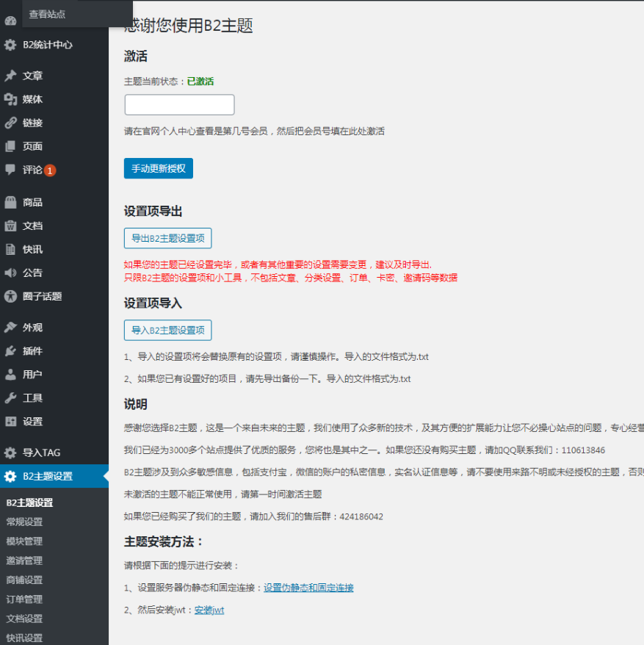Click the shop bag icon for 商品

point(10,202)
